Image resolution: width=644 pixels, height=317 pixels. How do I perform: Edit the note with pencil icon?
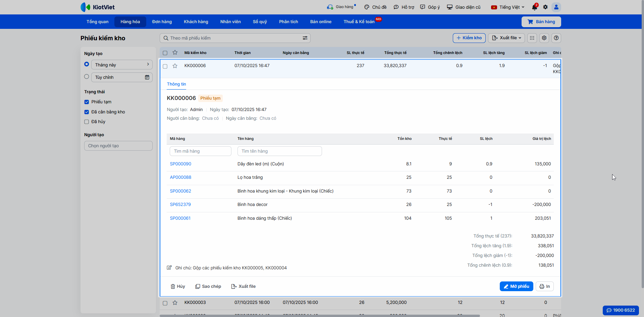tap(169, 268)
